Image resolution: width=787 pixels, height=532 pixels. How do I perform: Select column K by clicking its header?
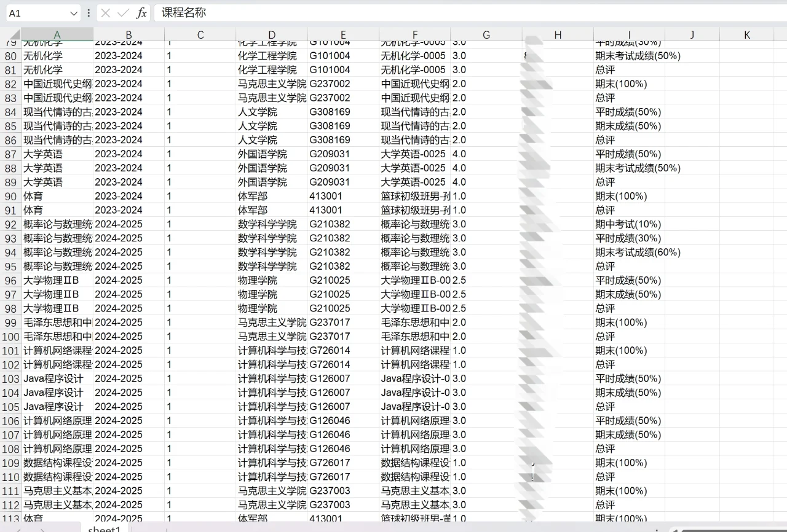tap(746, 34)
